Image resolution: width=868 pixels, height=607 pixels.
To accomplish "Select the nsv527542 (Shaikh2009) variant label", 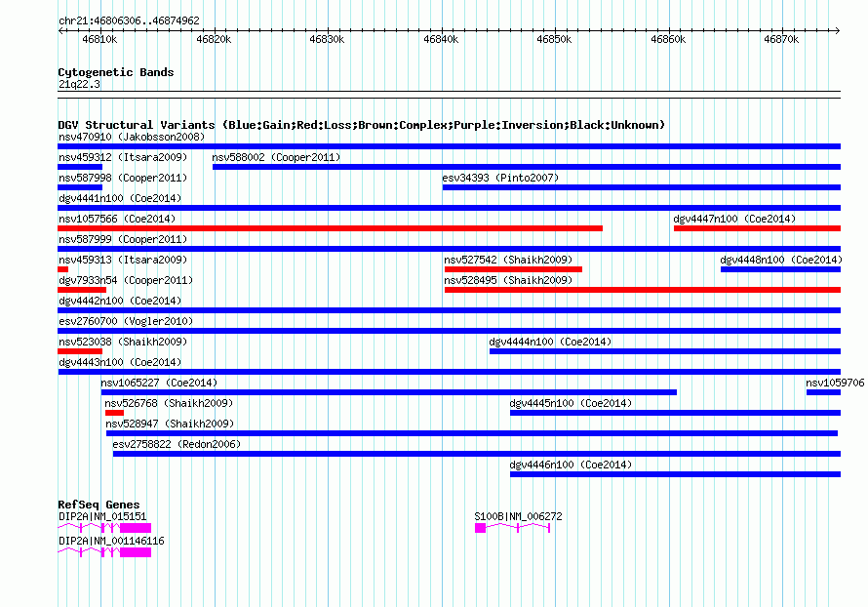I will pos(508,260).
